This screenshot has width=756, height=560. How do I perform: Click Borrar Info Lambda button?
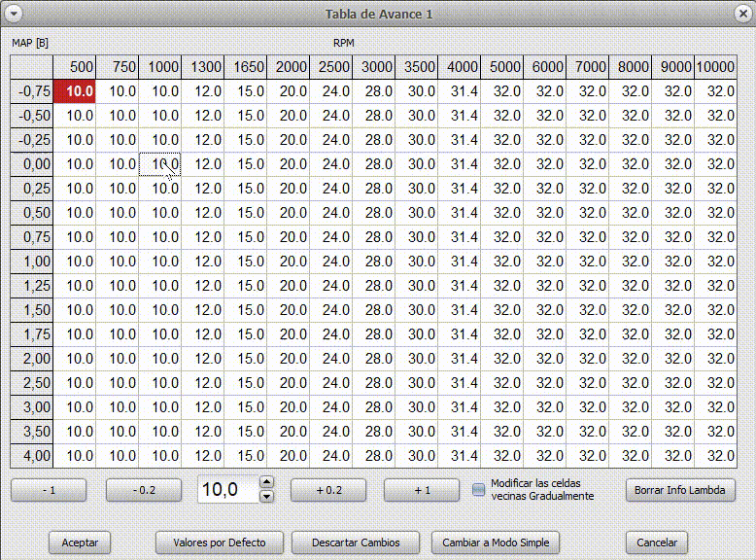[x=680, y=490]
